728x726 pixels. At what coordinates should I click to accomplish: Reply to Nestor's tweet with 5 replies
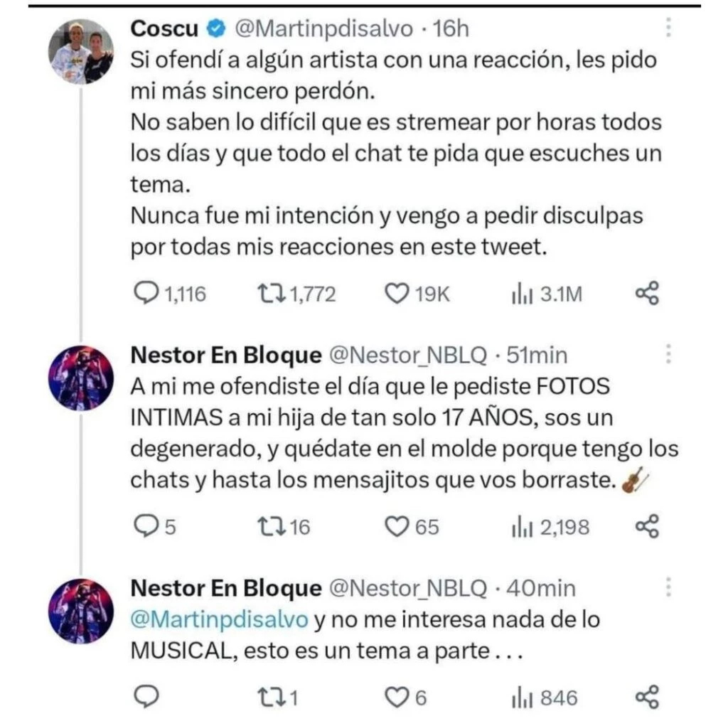click(146, 526)
